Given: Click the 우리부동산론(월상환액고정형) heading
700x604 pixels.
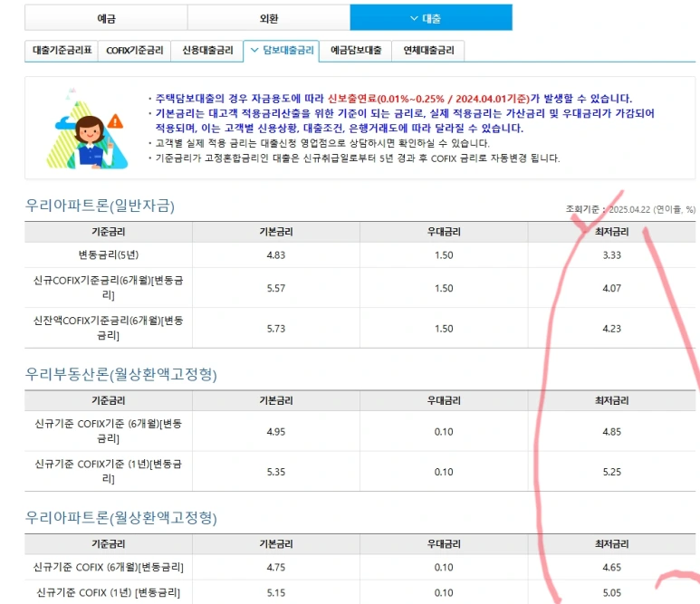Looking at the screenshot, I should [x=121, y=374].
